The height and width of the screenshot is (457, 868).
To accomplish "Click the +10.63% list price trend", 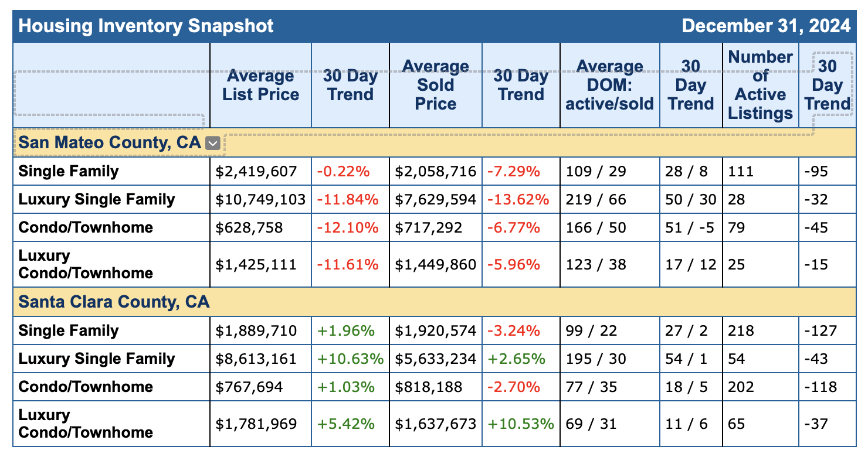I will pyautogui.click(x=350, y=359).
